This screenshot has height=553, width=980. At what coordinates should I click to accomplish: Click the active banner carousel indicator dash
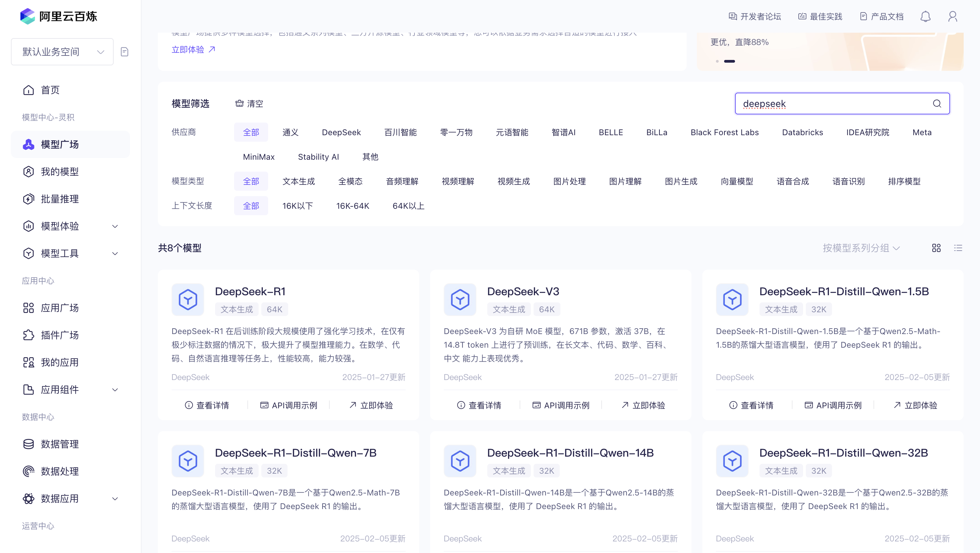(729, 61)
